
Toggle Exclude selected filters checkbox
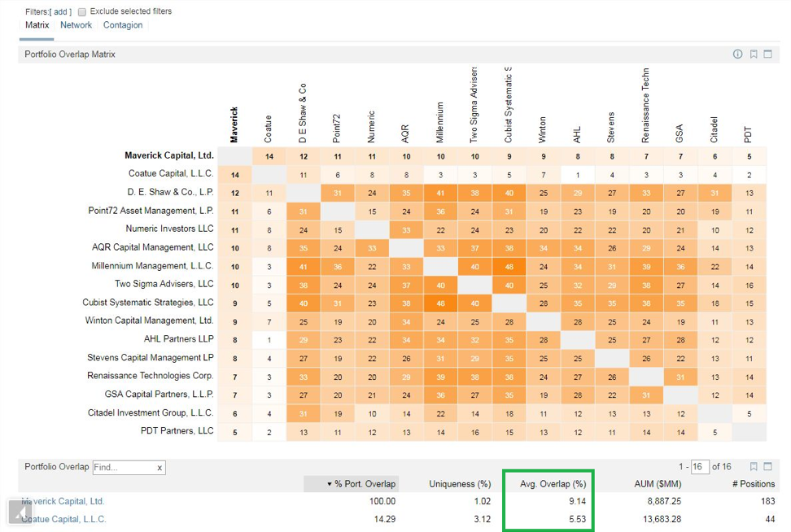pos(81,11)
